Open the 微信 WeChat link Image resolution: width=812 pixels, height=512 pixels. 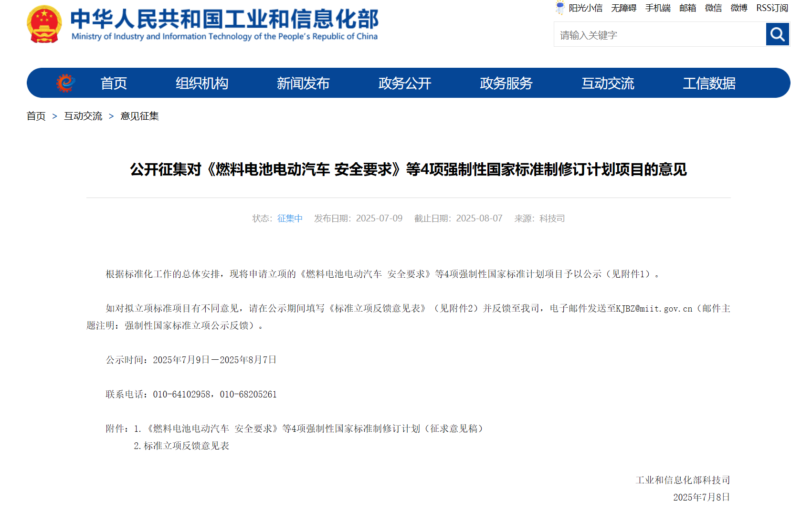(x=713, y=8)
